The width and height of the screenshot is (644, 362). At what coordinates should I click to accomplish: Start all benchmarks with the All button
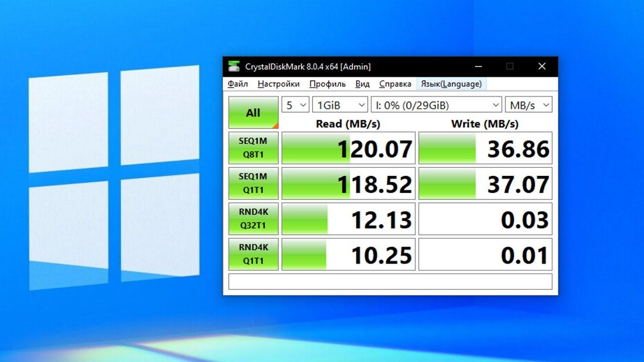tap(253, 113)
